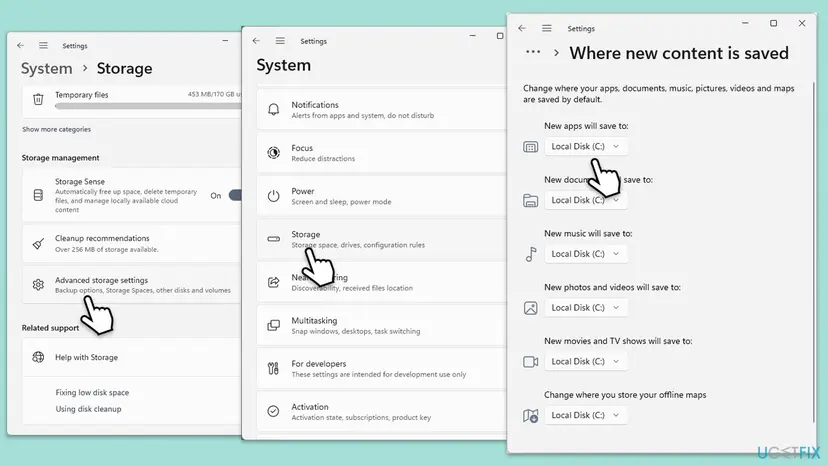Click the Focus icon
Viewport: 828px width, 466px height.
click(x=274, y=153)
